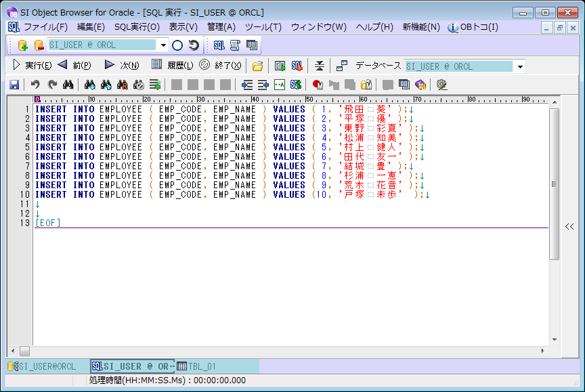Viewport: 585px width, 392px height.
Task: Expand the collapsed side panel with << arrows
Action: (569, 227)
